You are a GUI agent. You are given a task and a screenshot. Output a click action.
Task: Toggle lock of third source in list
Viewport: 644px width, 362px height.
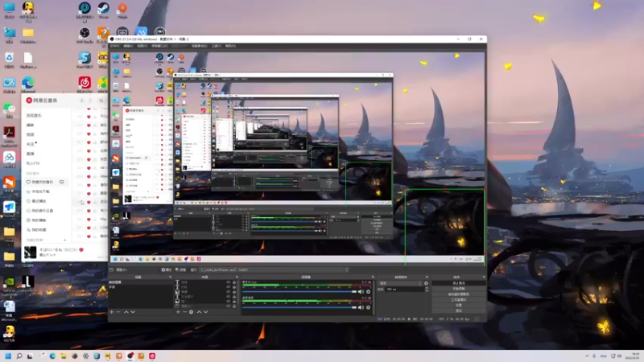tap(234, 291)
